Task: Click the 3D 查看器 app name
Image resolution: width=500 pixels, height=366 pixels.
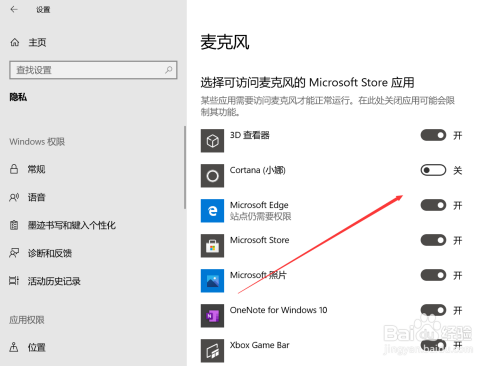Action: coord(250,135)
